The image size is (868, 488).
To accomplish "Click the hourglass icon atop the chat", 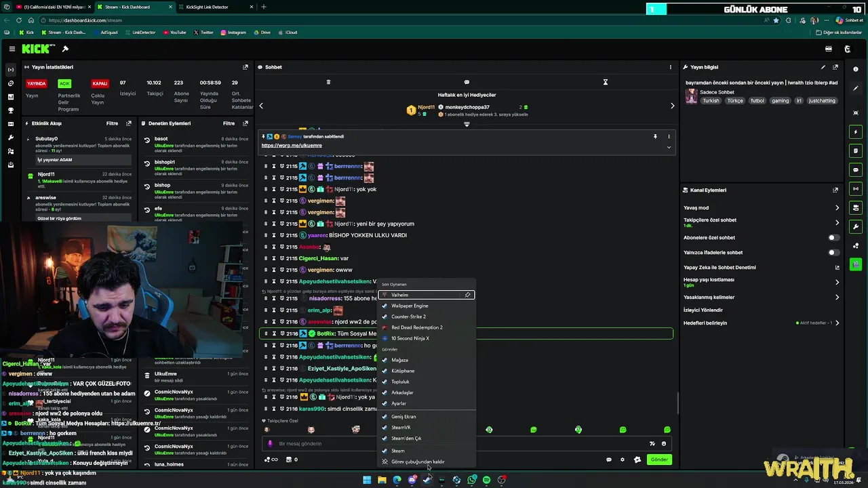I will click(x=606, y=82).
